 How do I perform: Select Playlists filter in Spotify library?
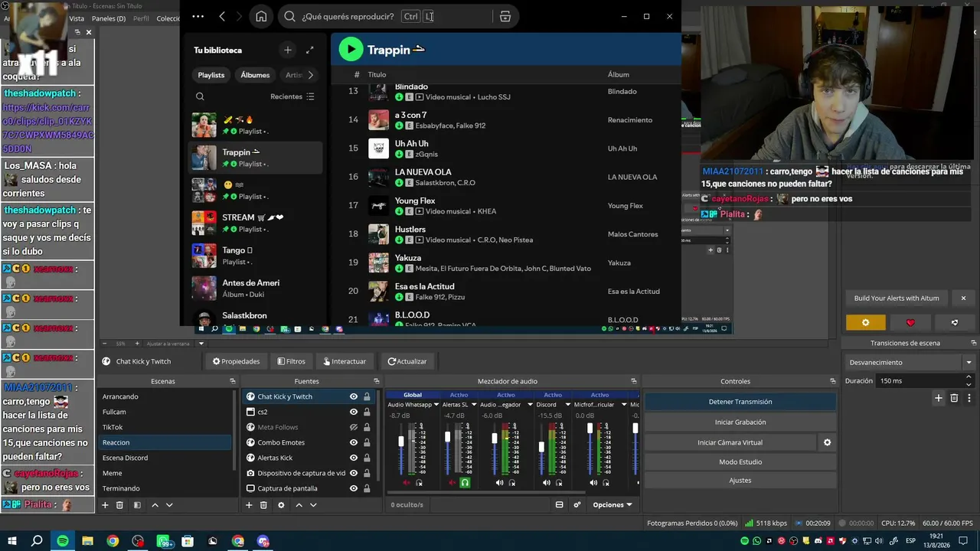[x=211, y=75]
